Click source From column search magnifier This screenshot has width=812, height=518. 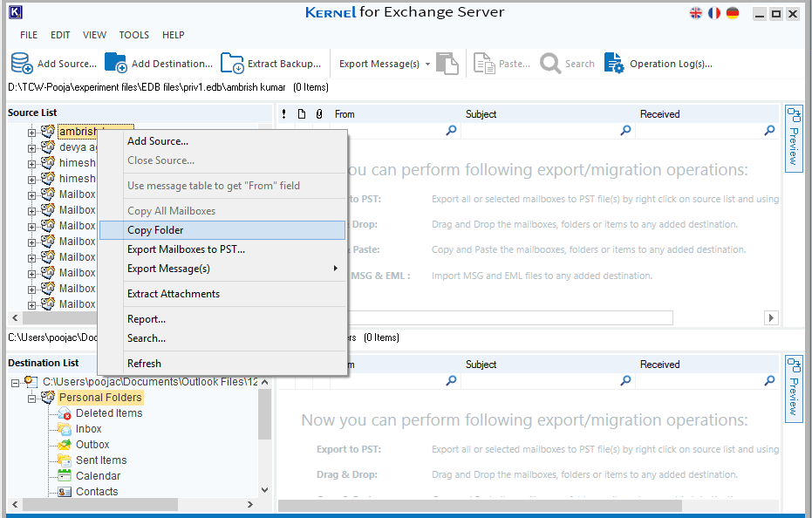[x=452, y=131]
